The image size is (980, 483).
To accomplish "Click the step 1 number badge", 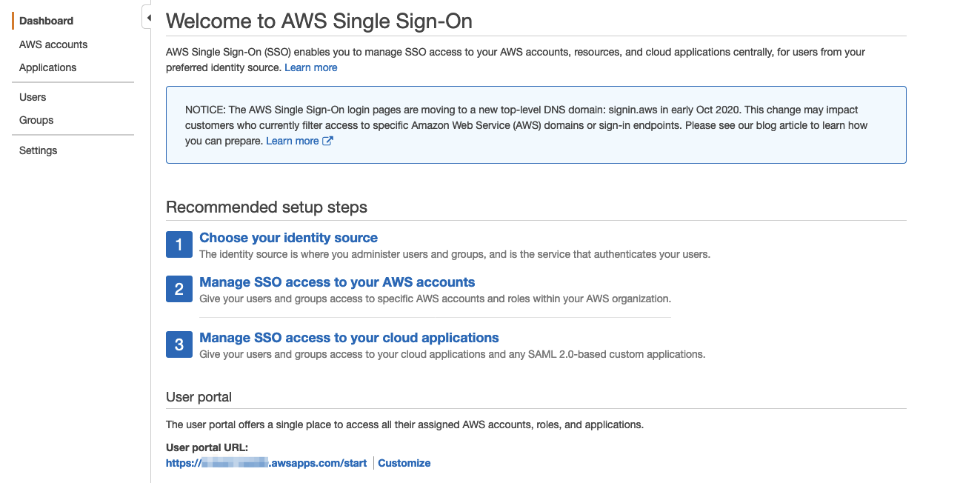I will tap(179, 244).
